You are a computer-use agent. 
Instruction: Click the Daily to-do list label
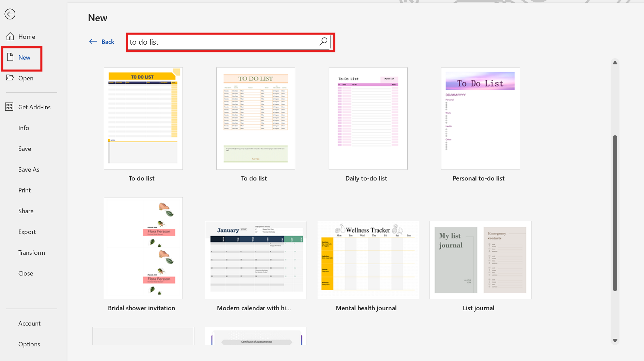366,178
